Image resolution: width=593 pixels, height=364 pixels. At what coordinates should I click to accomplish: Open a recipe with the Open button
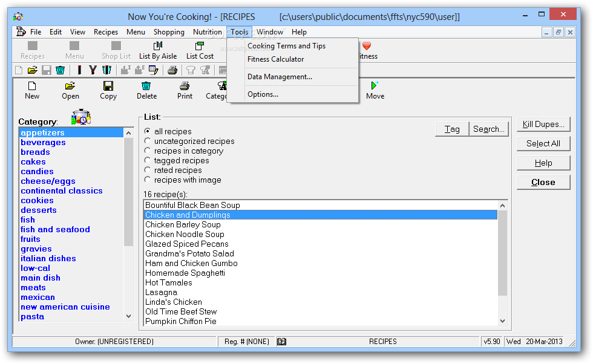70,90
